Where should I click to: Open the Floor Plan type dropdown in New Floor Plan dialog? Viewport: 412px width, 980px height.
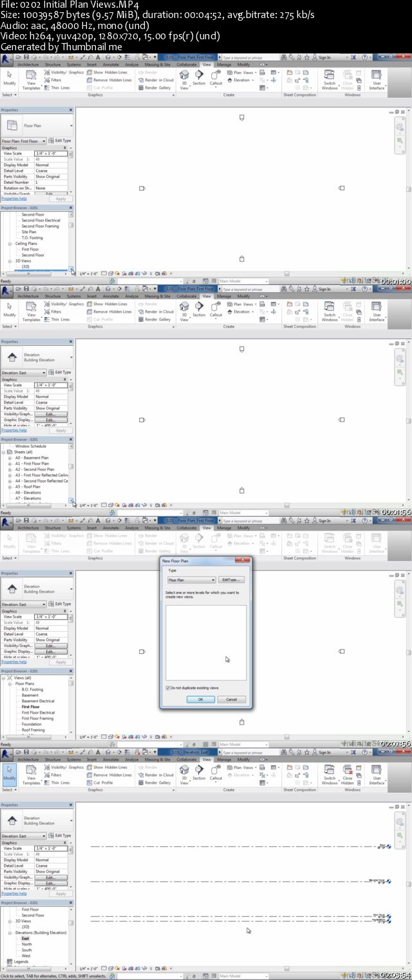(191, 580)
